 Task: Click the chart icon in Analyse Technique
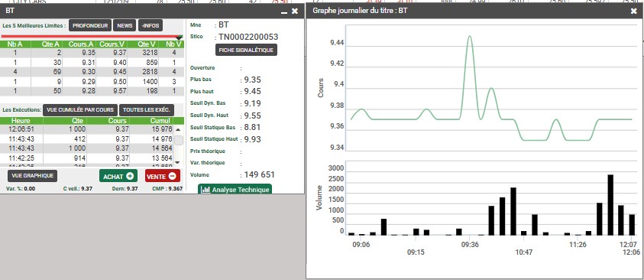(x=205, y=190)
